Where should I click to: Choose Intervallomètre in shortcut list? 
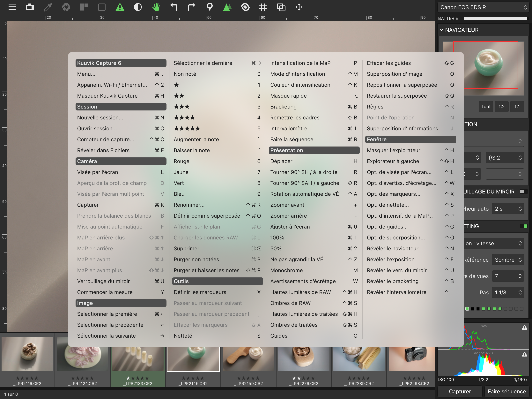click(314, 129)
